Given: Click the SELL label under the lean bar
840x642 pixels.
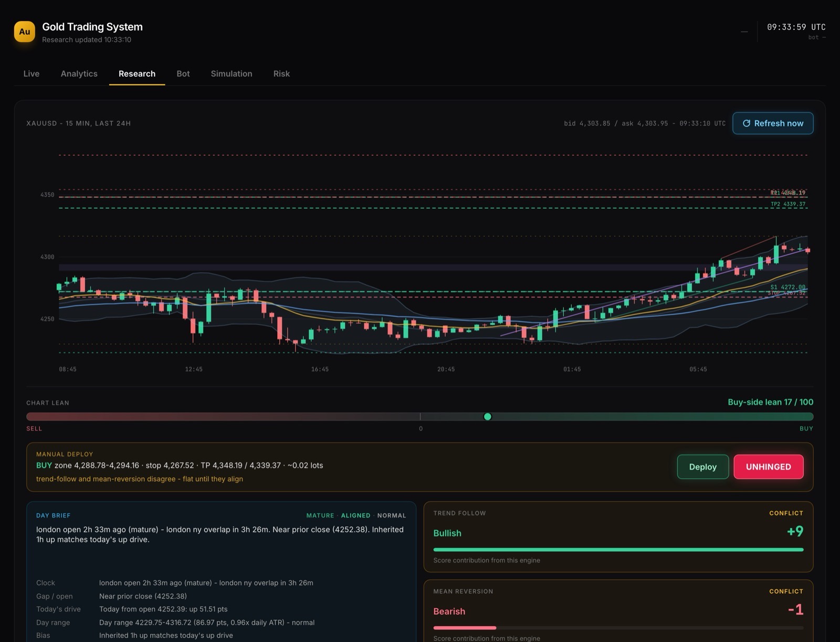Looking at the screenshot, I should point(34,429).
